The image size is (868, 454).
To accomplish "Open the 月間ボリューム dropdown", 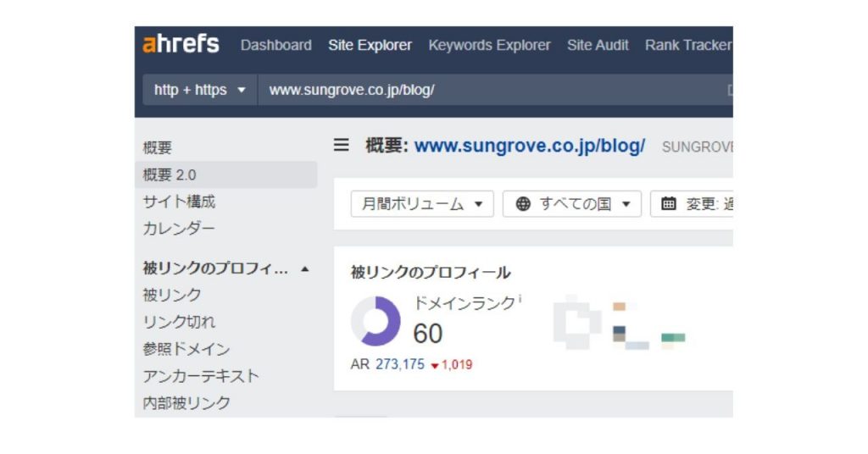I will [x=422, y=204].
